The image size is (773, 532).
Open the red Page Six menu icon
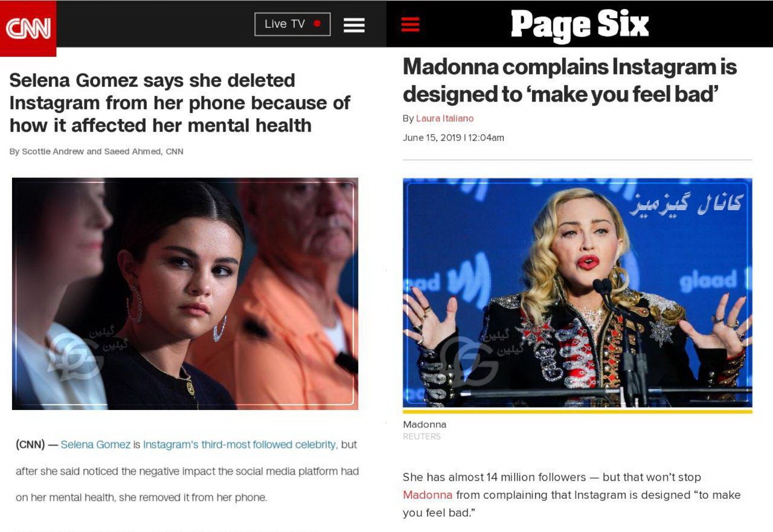(410, 24)
